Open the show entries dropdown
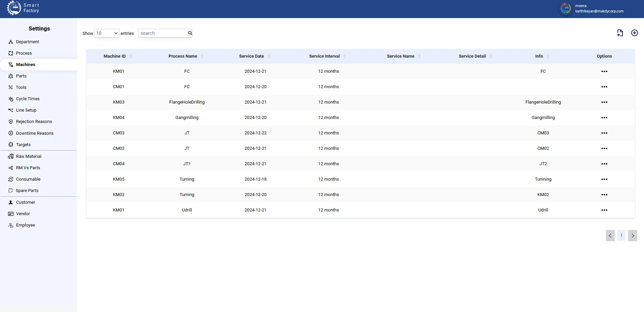The width and height of the screenshot is (644, 312). click(x=107, y=33)
